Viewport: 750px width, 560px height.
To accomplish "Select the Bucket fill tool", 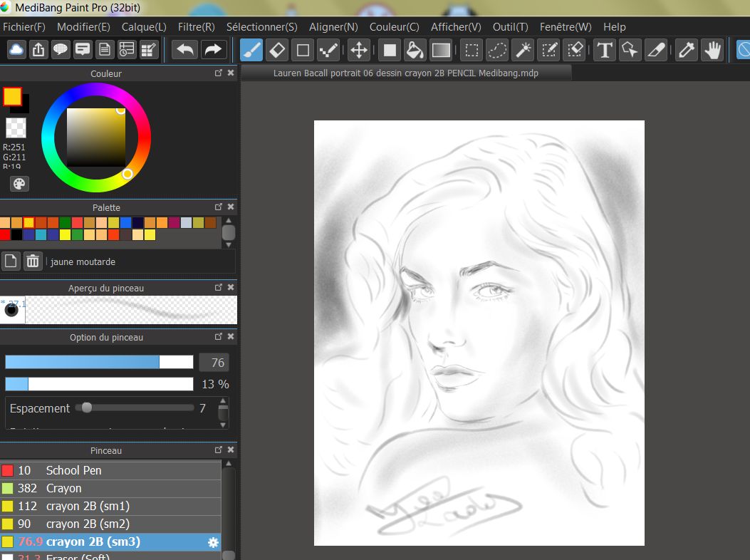I will point(415,50).
